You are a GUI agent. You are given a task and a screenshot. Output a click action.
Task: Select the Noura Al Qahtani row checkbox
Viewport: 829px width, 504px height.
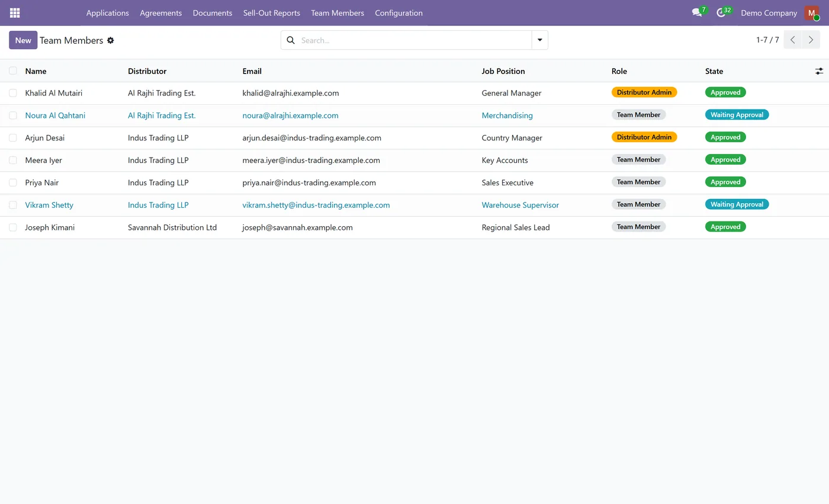click(x=13, y=115)
